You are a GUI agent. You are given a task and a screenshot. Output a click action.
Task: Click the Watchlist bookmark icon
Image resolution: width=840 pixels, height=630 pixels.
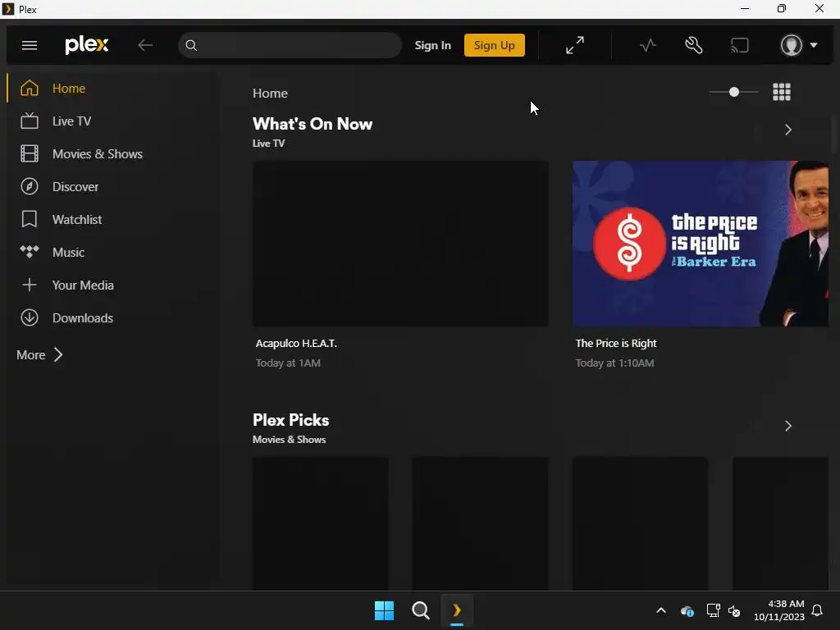tap(30, 219)
